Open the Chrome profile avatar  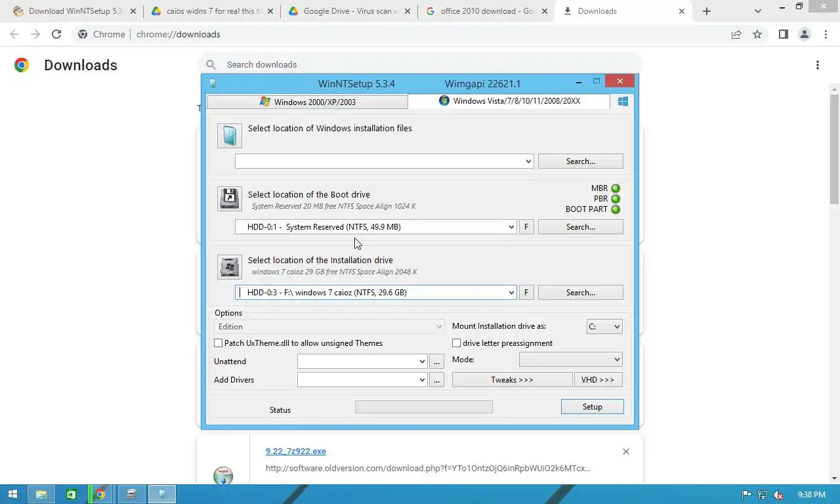point(805,34)
